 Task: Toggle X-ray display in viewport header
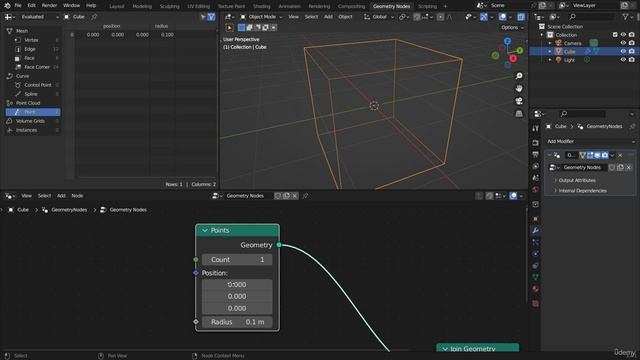[x=521, y=17]
